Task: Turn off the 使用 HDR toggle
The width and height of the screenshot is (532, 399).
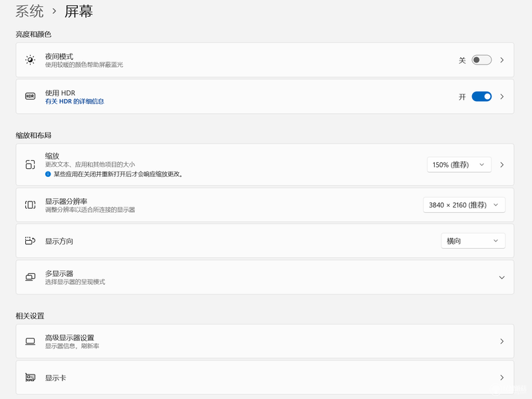Action: 481,96
